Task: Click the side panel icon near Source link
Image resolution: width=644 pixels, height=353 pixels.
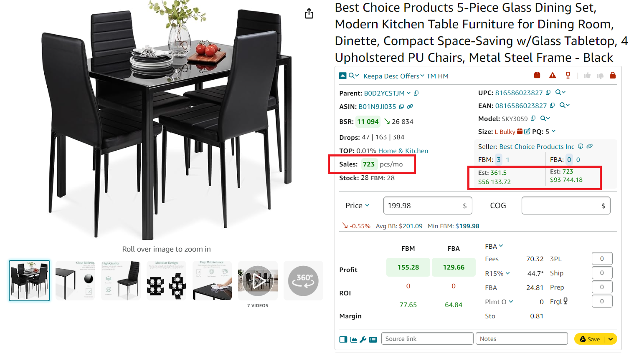Action: coord(342,339)
